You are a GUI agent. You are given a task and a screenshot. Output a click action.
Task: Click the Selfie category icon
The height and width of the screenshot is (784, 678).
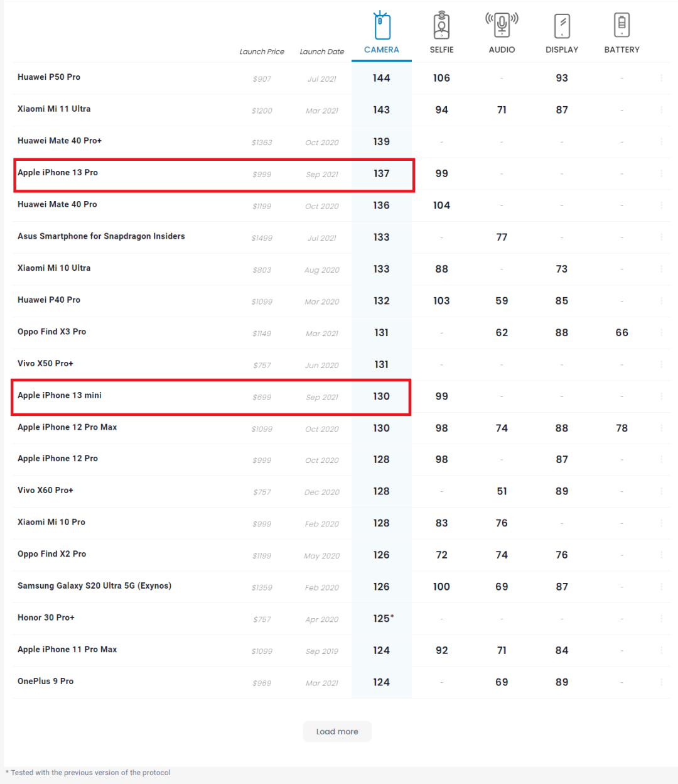coord(441,26)
